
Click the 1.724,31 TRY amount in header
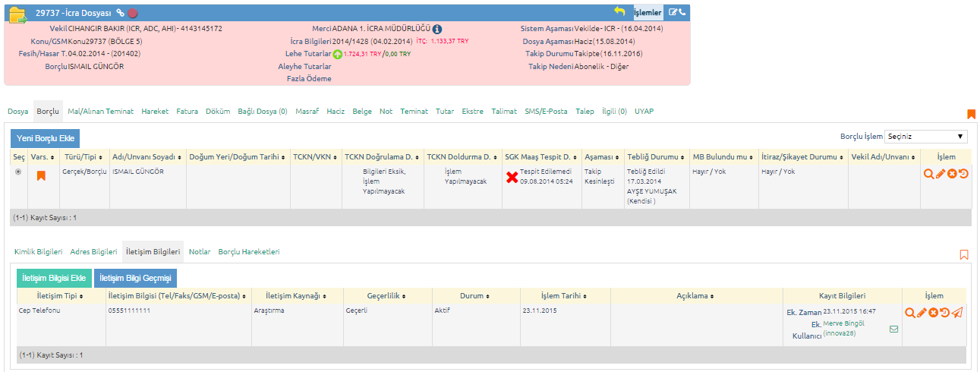coord(362,55)
